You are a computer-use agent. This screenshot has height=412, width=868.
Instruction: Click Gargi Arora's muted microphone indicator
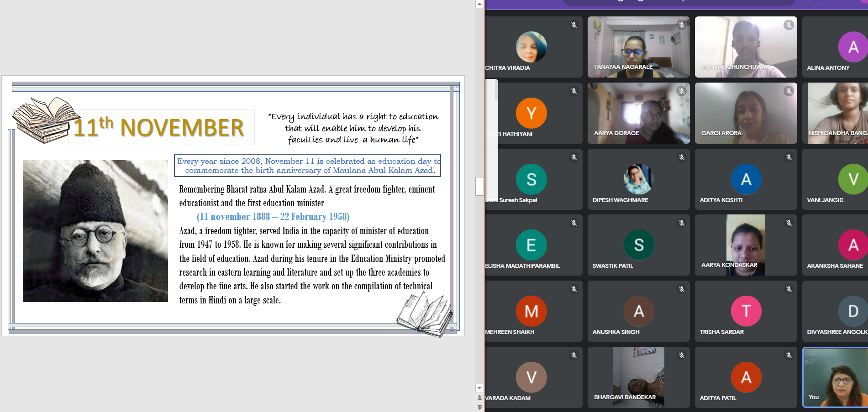pos(789,91)
